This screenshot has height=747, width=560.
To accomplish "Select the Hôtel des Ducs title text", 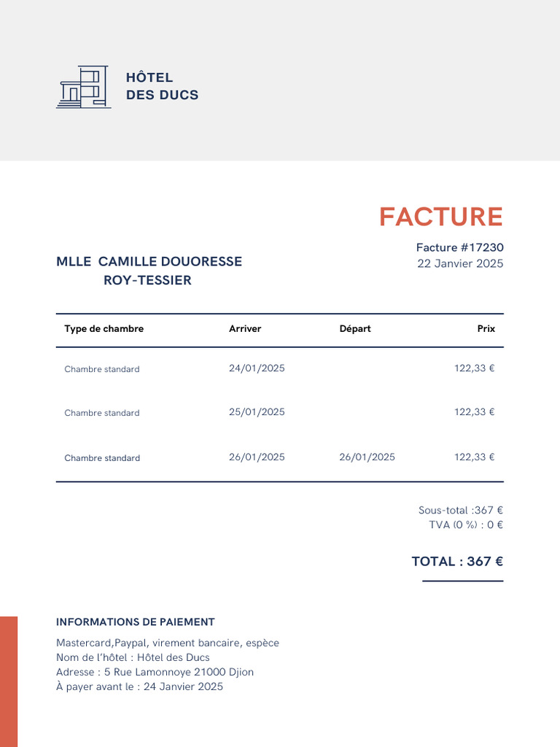I will [x=162, y=86].
